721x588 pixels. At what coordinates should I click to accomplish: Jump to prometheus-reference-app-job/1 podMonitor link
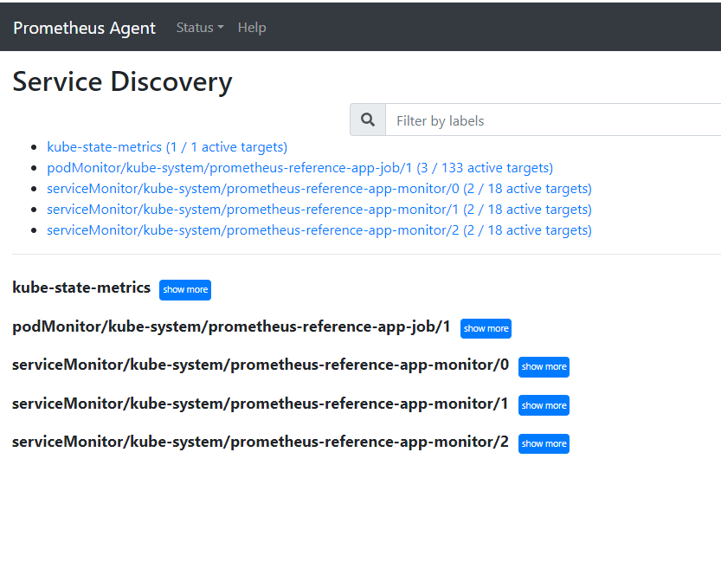[299, 168]
